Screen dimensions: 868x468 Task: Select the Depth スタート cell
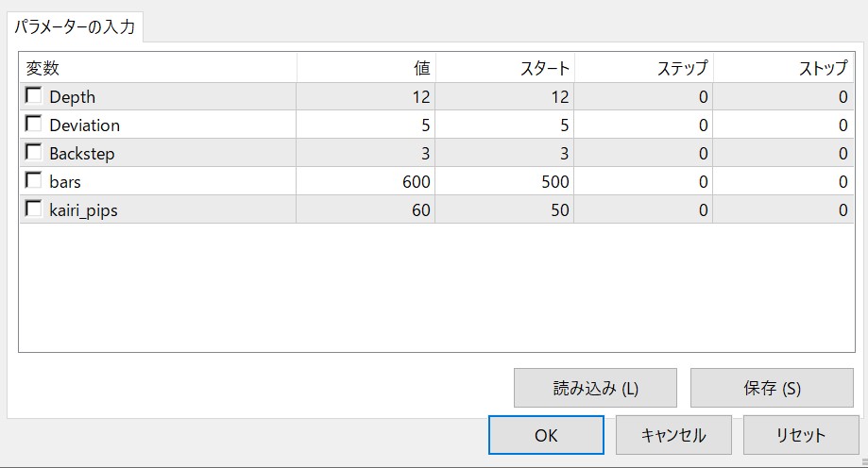(x=505, y=96)
